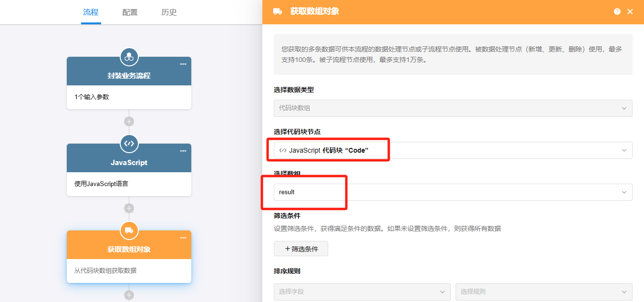Add node below 封装业务流程 with plus button
This screenshot has width=644, height=302.
coord(129,122)
